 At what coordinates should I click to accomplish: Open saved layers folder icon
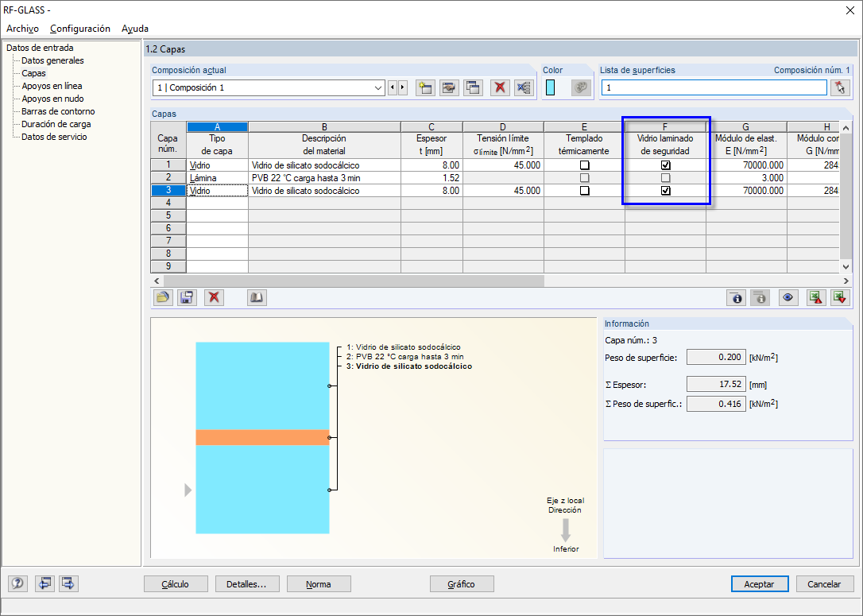coord(162,297)
